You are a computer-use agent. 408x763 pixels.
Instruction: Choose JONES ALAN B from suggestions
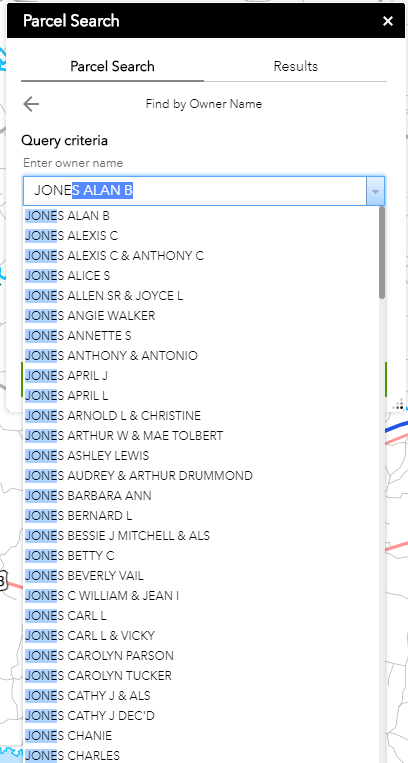click(x=201, y=216)
